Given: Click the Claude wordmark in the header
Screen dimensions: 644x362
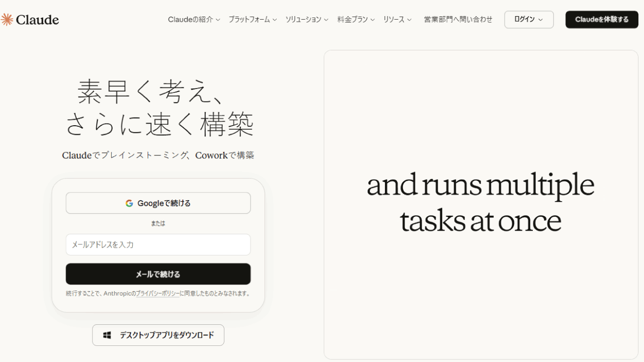Looking at the screenshot, I should pos(37,20).
